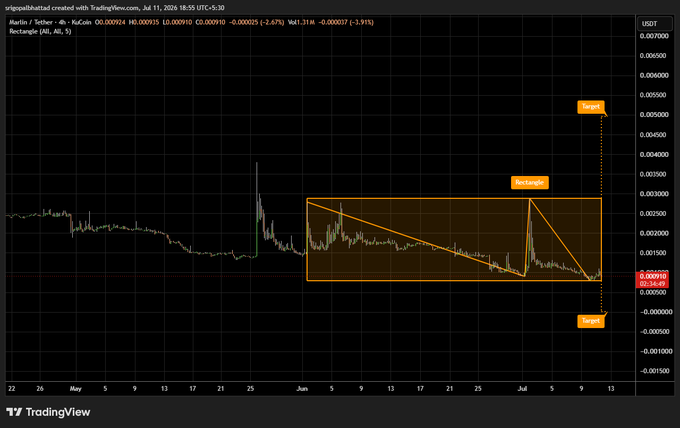Click the 26 date label on the time axis
This screenshot has height=428, width=680.
pyautogui.click(x=40, y=389)
